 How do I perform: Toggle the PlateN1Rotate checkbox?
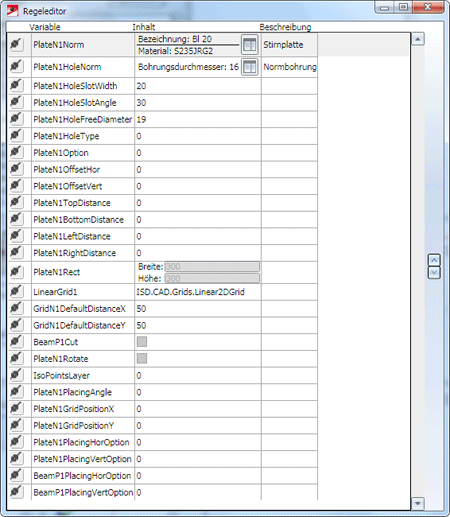142,358
